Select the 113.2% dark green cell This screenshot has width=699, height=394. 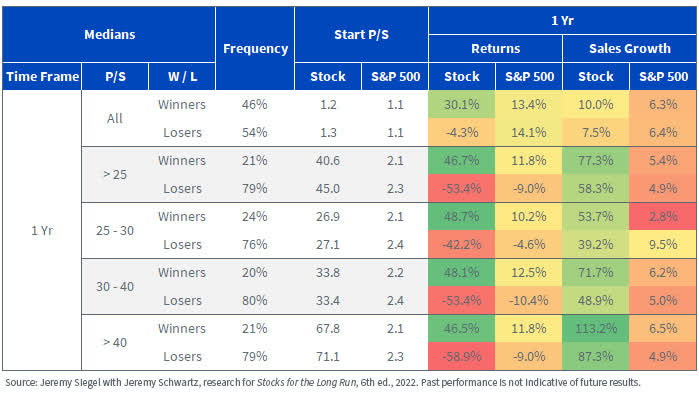(596, 328)
